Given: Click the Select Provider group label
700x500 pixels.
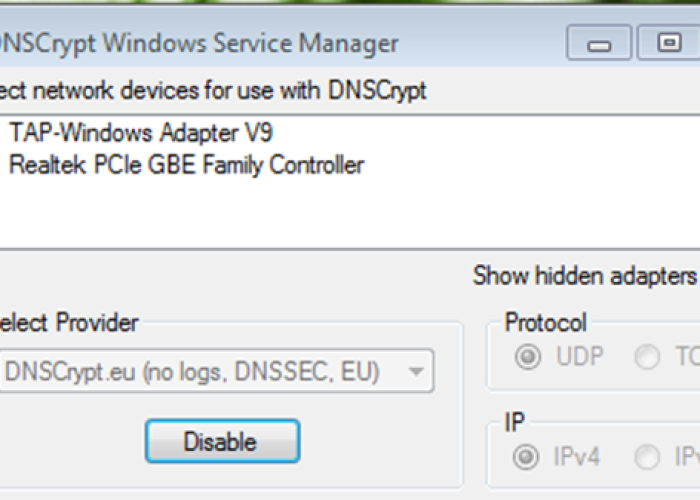Looking at the screenshot, I should tap(68, 323).
